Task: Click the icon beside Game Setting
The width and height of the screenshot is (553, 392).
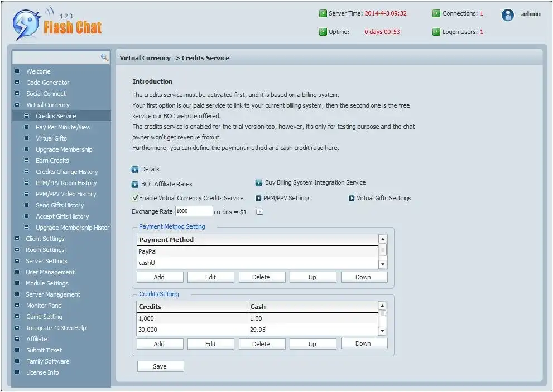Action: [17, 317]
